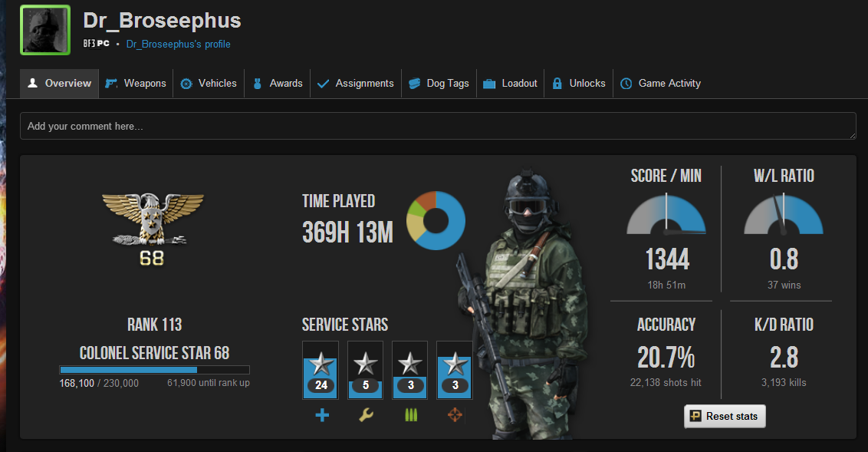Switch to the Loadout tab
This screenshot has height=452, width=868.
511,84
